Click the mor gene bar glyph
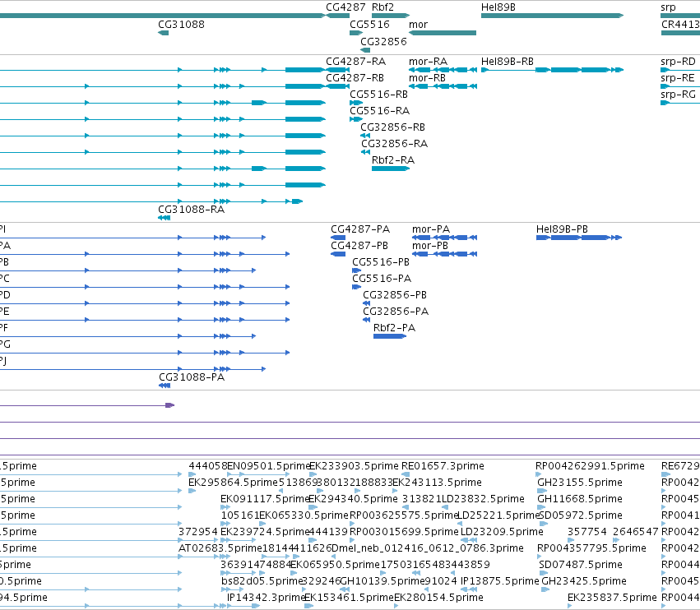700x610 pixels. click(x=443, y=33)
